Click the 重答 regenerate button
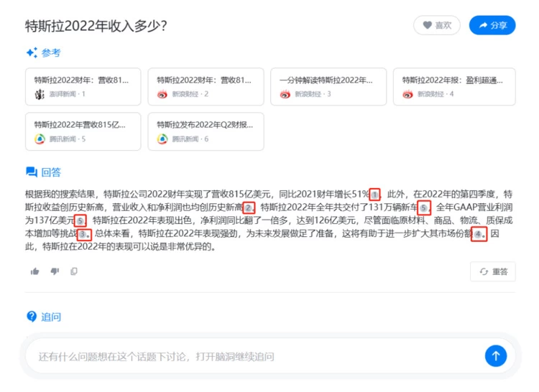 coord(492,271)
